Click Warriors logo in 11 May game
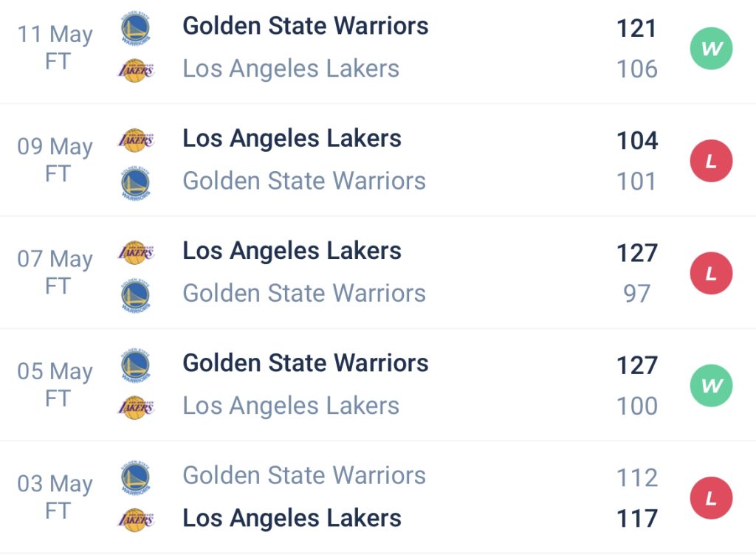 point(136,29)
